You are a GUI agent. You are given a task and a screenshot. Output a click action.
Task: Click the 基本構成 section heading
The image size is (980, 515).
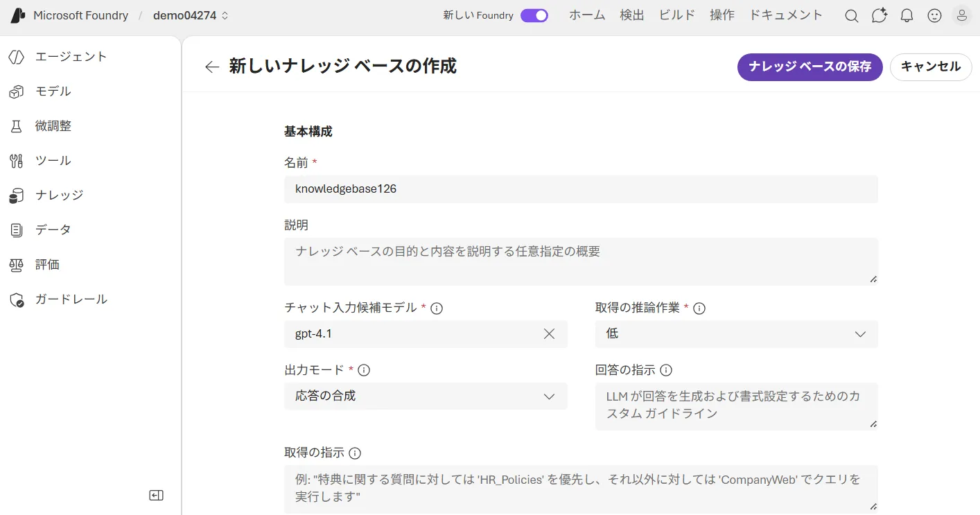point(308,132)
